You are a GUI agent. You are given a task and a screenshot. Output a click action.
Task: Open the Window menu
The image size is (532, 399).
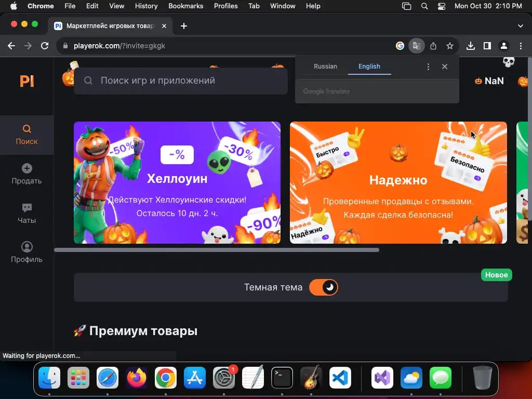click(x=283, y=6)
